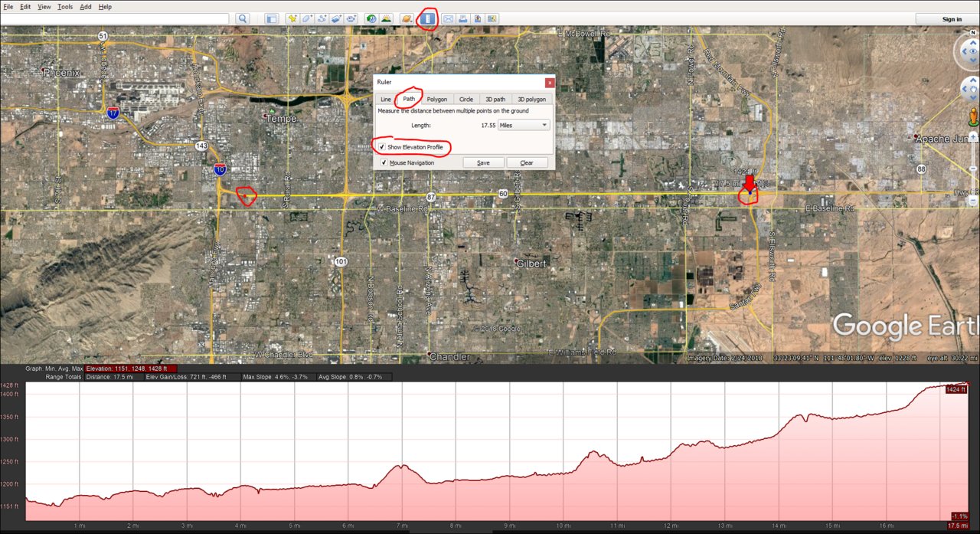Click the Save Image toolbar icon

click(x=478, y=18)
